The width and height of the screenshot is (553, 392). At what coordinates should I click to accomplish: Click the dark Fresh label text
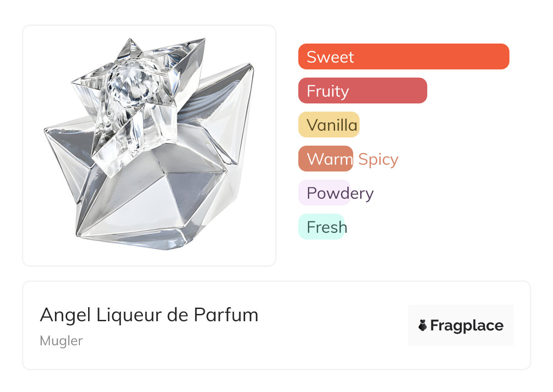[x=327, y=227]
